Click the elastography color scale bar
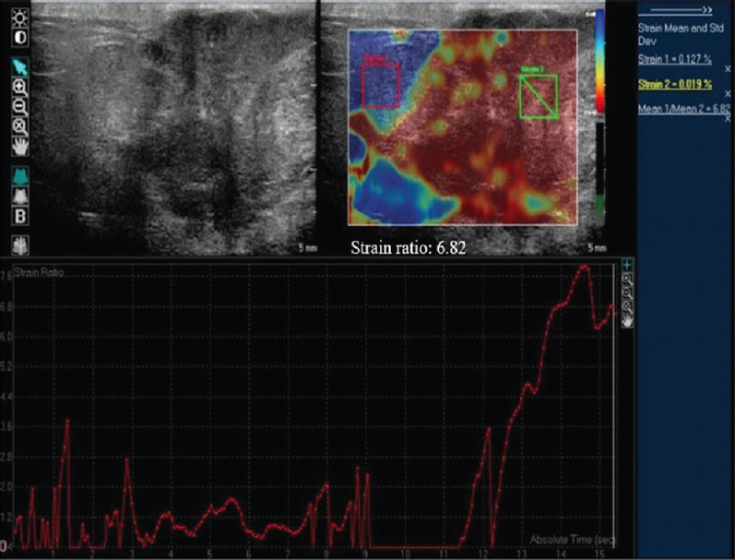Screen dimensions: 735x560 click(599, 61)
